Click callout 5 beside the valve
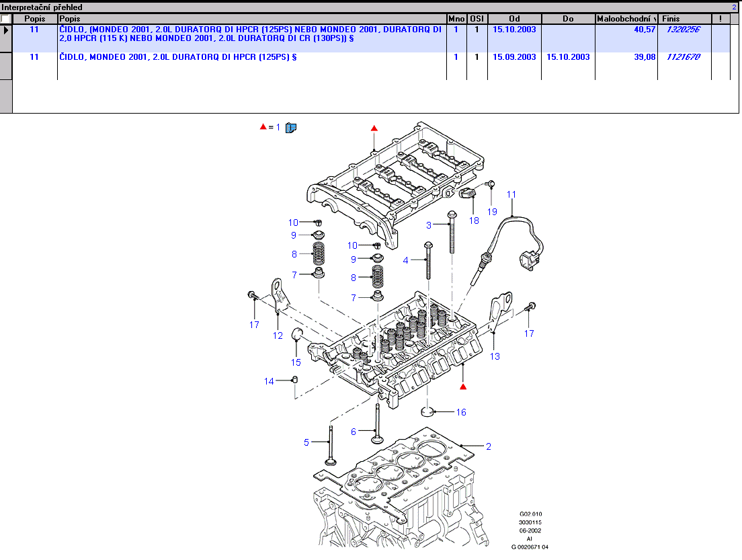This screenshot has height=560, width=742. point(306,442)
